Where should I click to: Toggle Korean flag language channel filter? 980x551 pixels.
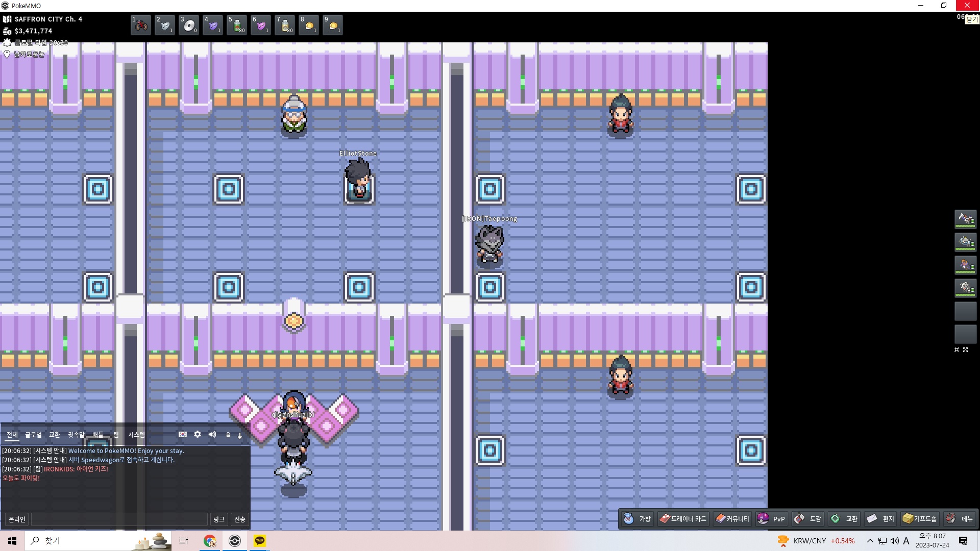coord(183,435)
